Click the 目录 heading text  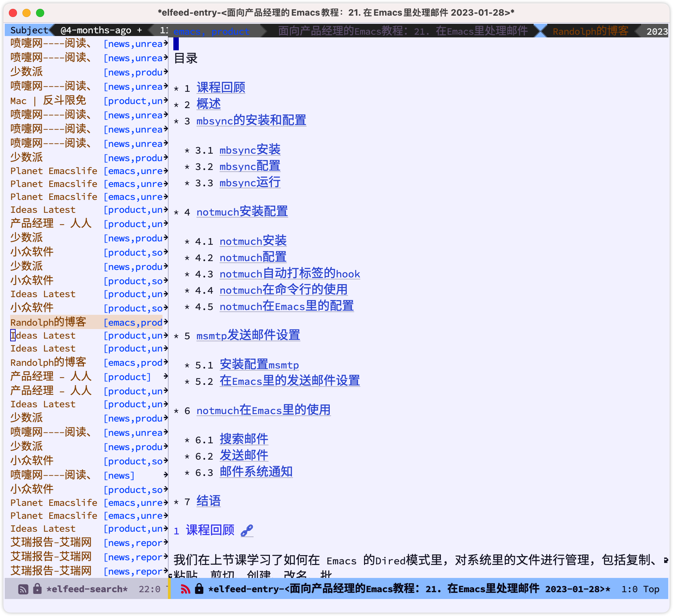pos(186,58)
